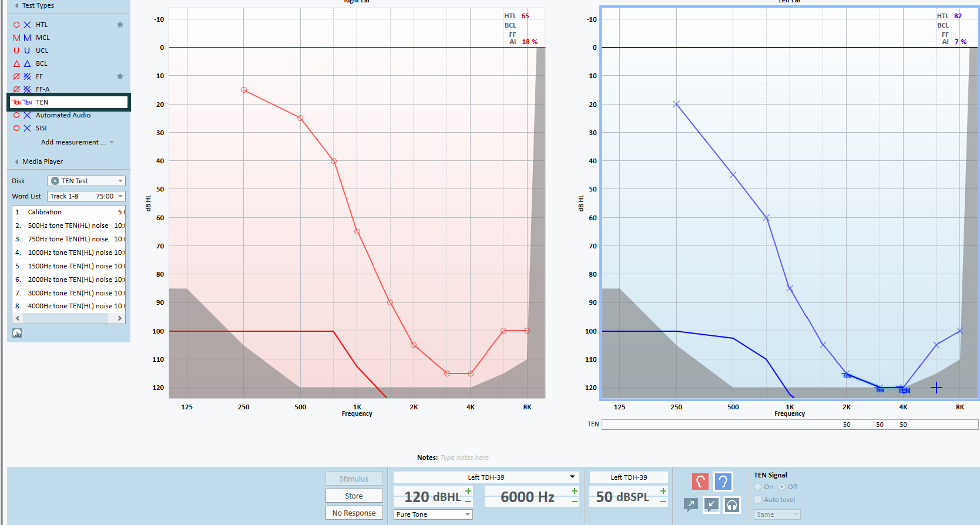Choose the SISI test type
The height and width of the screenshot is (525, 980).
(41, 128)
